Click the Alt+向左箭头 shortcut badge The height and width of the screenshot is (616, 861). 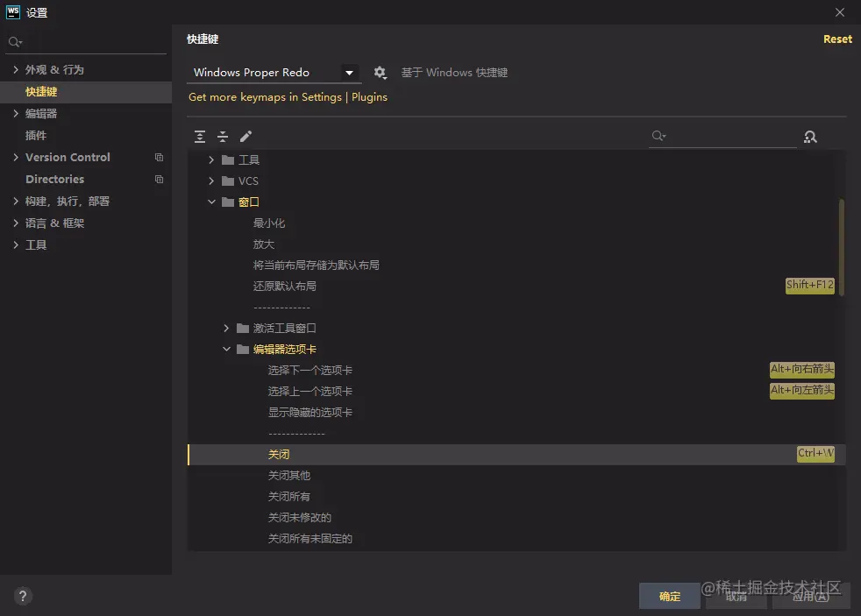tap(802, 391)
